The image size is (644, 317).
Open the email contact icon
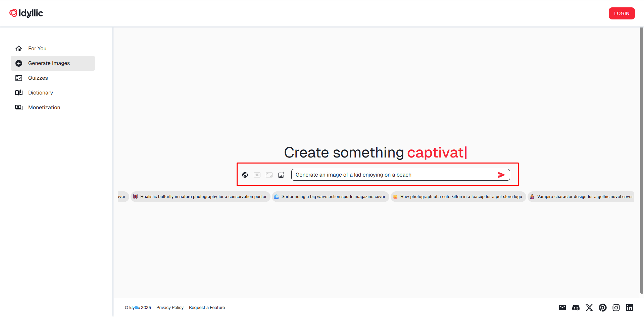click(562, 308)
